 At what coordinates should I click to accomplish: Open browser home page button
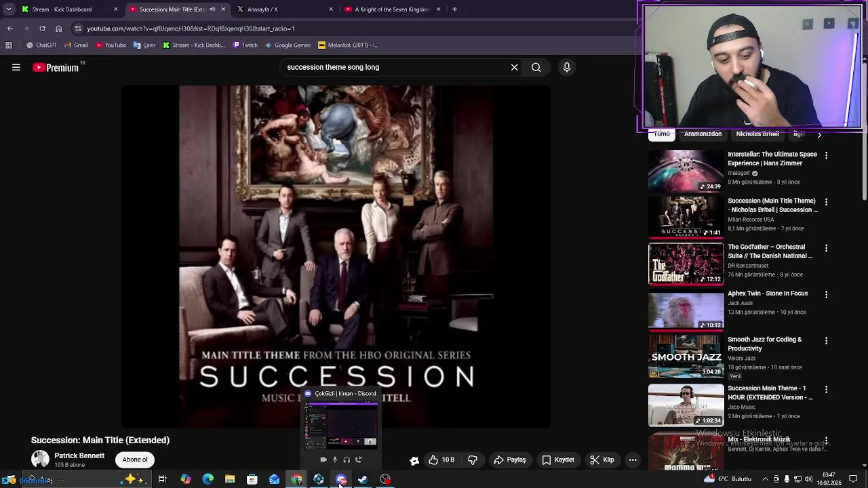[x=58, y=28]
